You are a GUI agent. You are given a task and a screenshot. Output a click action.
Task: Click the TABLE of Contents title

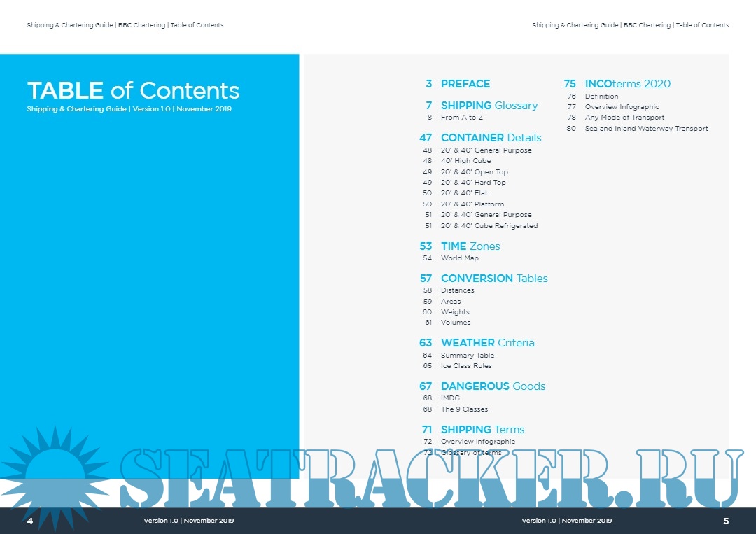pyautogui.click(x=133, y=91)
